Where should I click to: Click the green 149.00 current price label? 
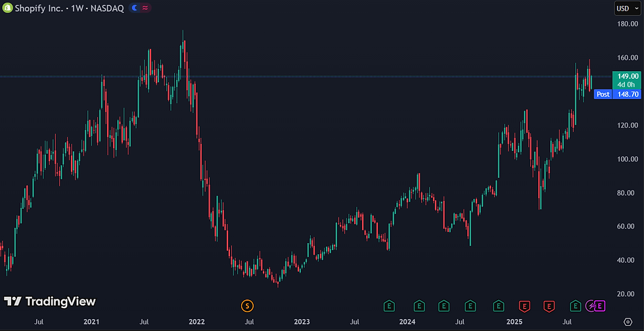627,80
